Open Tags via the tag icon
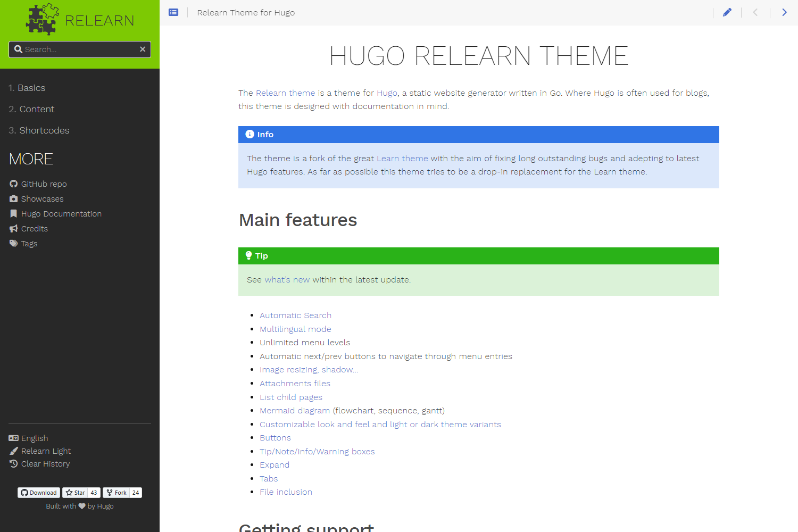 (x=13, y=243)
